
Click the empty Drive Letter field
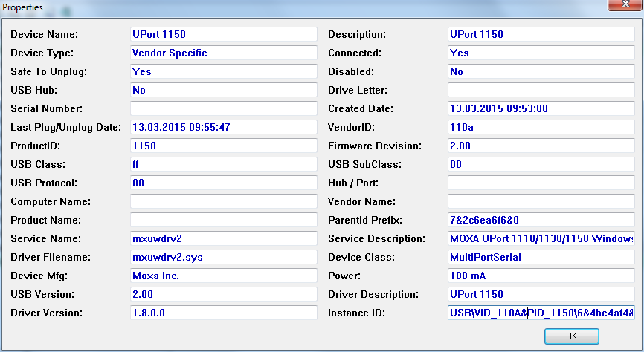(541, 90)
